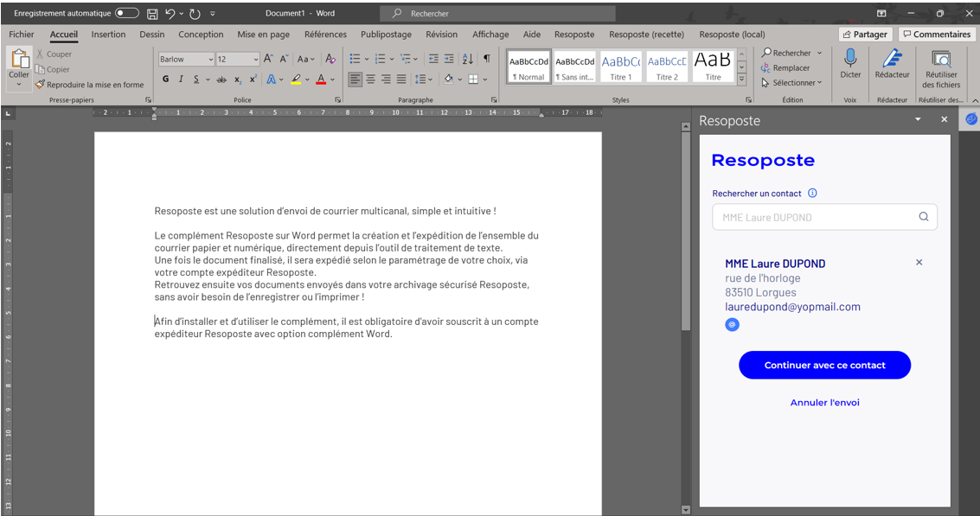980x516 pixels.
Task: Redo with the repeat arrow icon
Action: 195,14
